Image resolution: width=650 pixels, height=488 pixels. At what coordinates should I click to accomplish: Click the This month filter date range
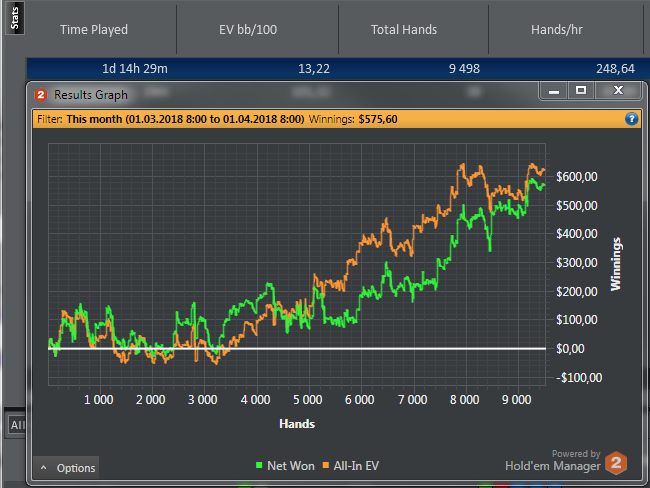[185, 119]
